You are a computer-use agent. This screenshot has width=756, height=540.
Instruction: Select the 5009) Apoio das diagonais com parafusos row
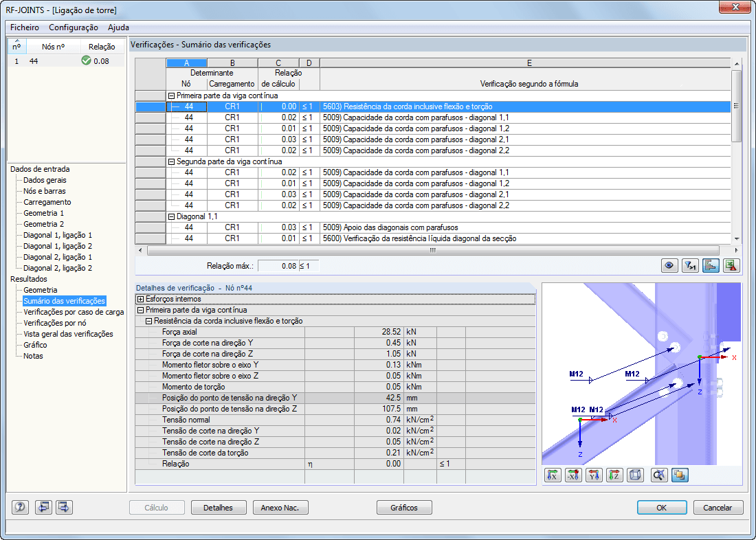pos(433,227)
